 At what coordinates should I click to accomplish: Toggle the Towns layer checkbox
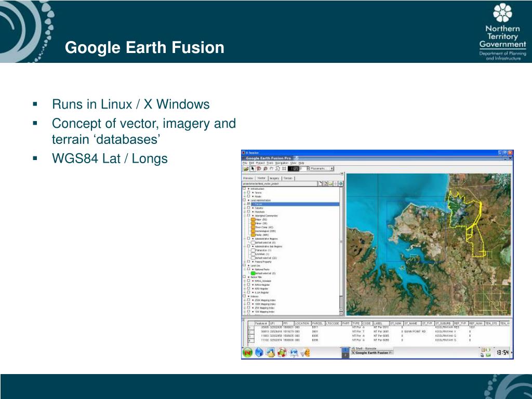(x=248, y=192)
